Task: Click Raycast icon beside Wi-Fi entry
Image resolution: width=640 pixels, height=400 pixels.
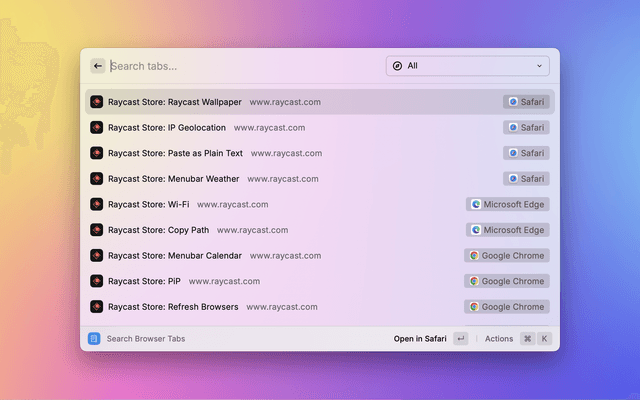Action: [x=97, y=204]
